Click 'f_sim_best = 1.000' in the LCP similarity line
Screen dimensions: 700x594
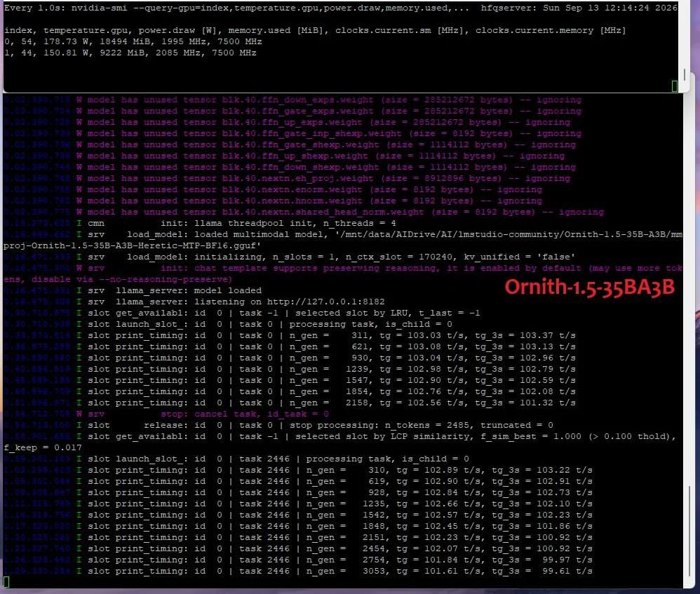tap(531, 436)
